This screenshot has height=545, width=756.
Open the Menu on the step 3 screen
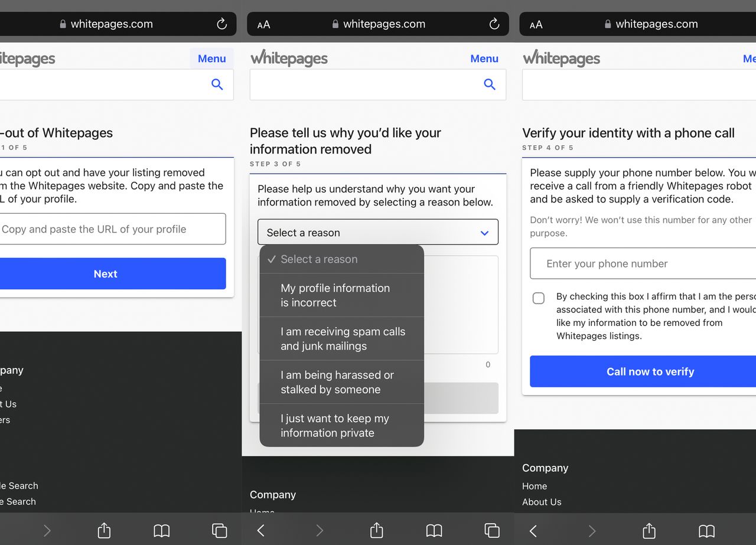484,58
